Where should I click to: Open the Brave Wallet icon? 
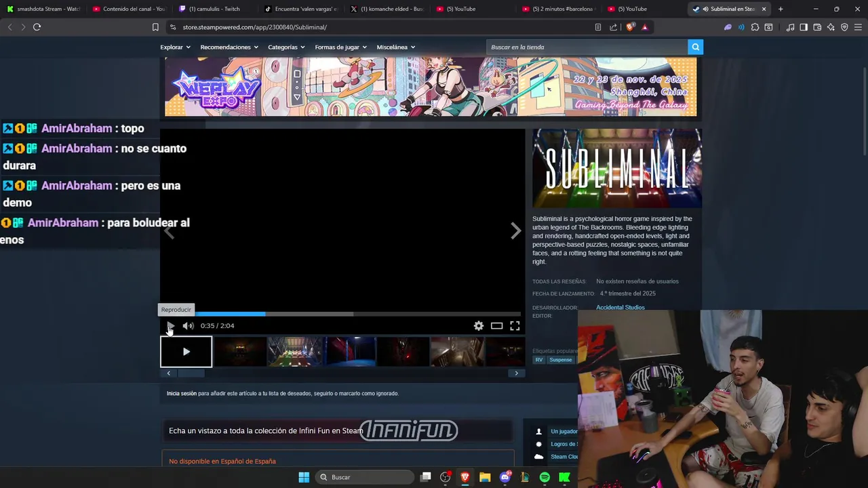[817, 27]
